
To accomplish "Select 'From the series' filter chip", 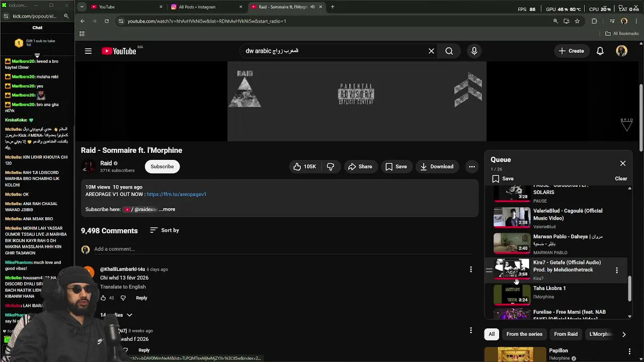I will (524, 334).
